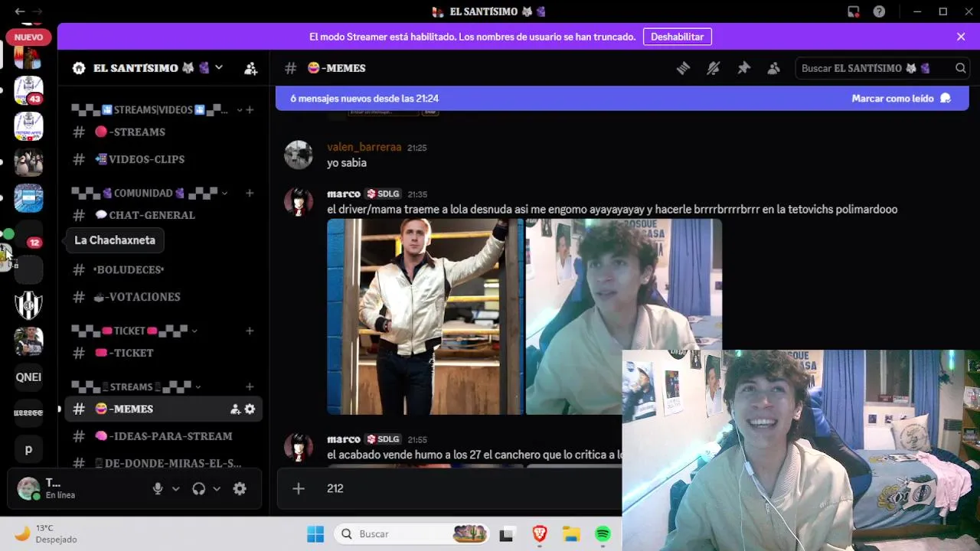
Task: Close the Streamer mode banner
Action: pos(961,37)
